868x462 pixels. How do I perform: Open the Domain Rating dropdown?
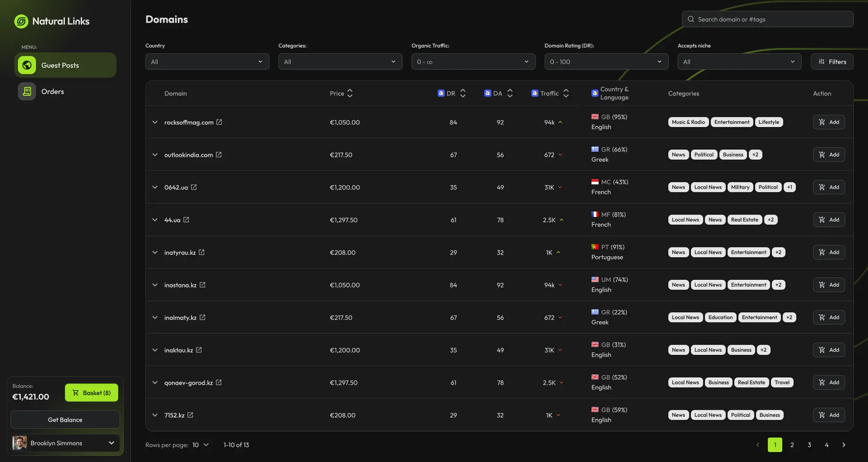[606, 62]
